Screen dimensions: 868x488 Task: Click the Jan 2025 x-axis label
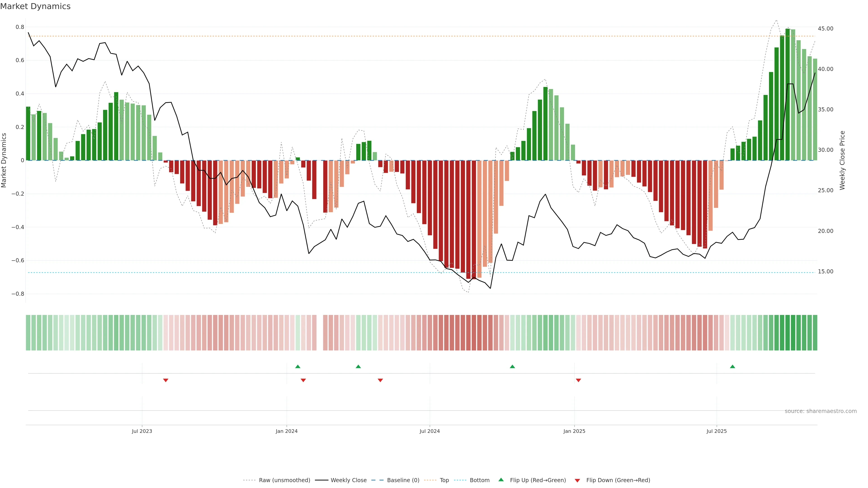pos(574,431)
